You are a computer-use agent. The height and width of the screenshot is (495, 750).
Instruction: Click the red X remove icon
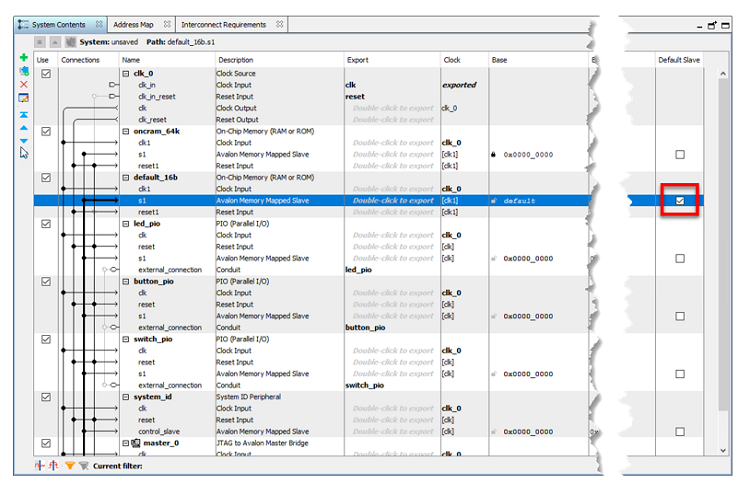[x=23, y=84]
